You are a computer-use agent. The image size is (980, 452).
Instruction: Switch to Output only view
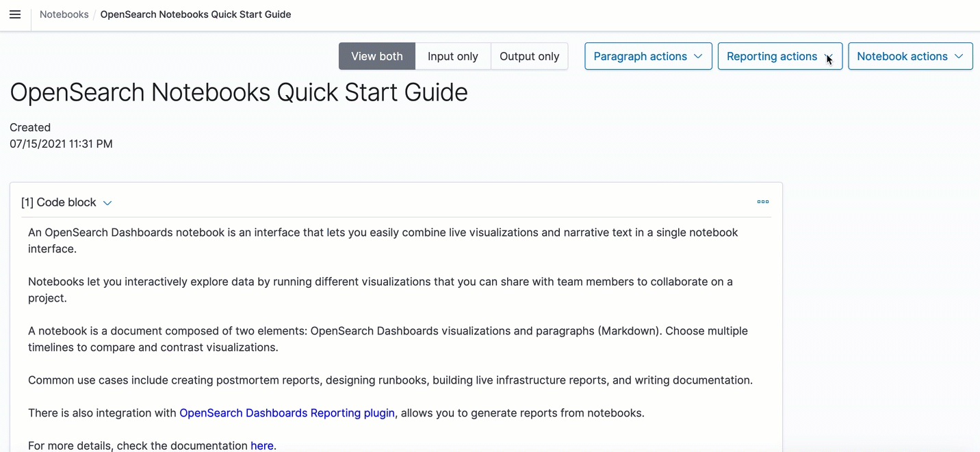tap(529, 56)
